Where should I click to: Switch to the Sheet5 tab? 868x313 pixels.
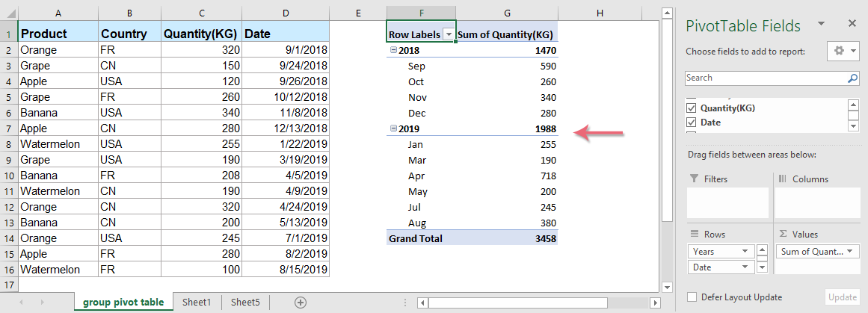click(x=245, y=303)
